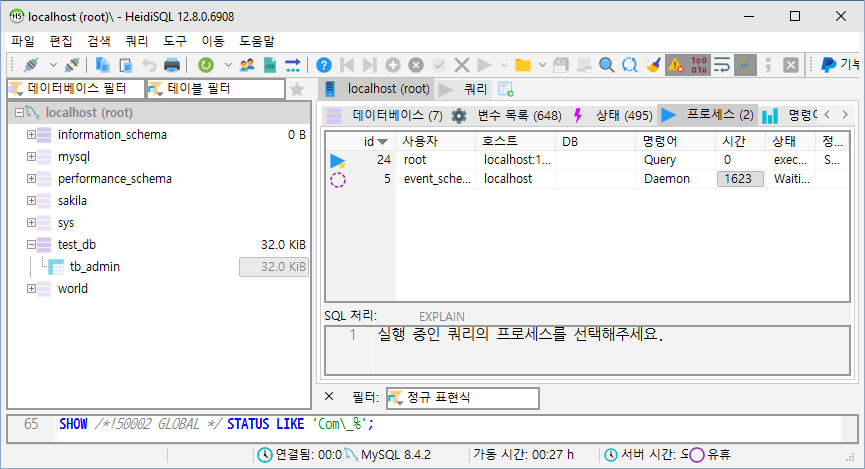Click the Find text magnifier icon
The width and height of the screenshot is (865, 469).
[606, 65]
